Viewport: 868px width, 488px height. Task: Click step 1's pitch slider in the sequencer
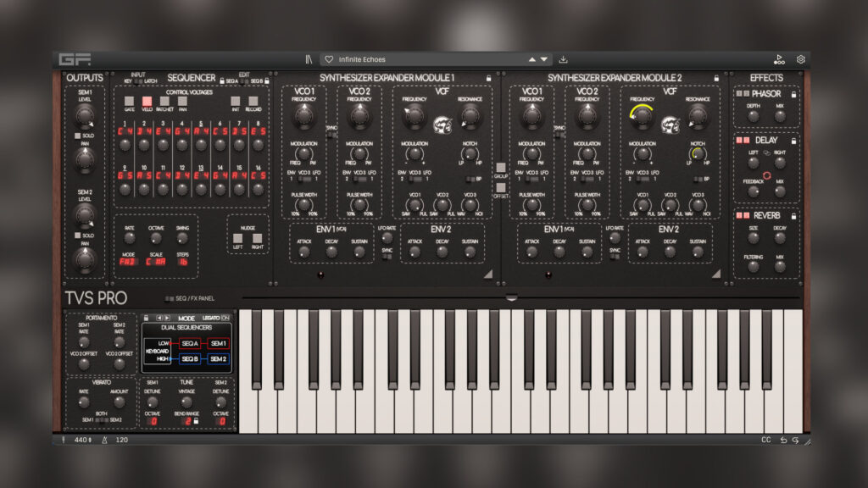click(x=125, y=147)
